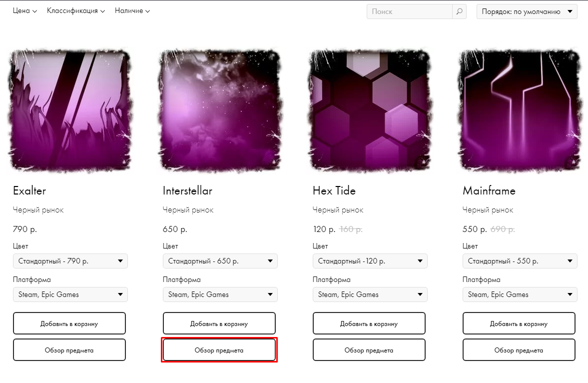588x383 pixels.
Task: Open the Exalter title link
Action: pos(29,190)
